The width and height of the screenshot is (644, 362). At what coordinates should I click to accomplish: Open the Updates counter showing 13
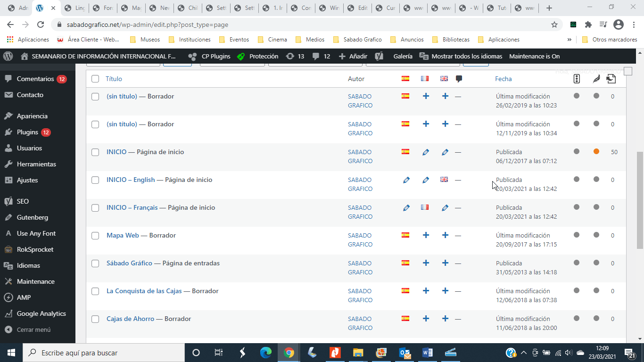tap(295, 56)
